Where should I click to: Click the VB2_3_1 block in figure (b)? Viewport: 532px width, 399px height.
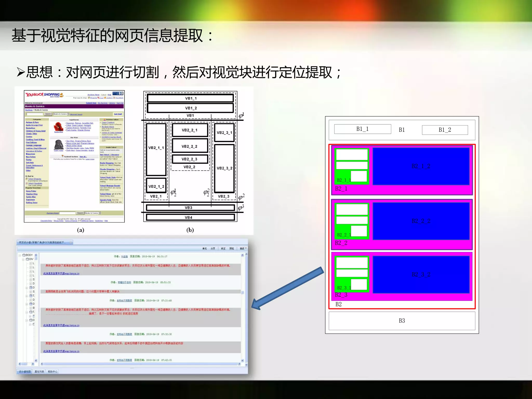click(224, 132)
